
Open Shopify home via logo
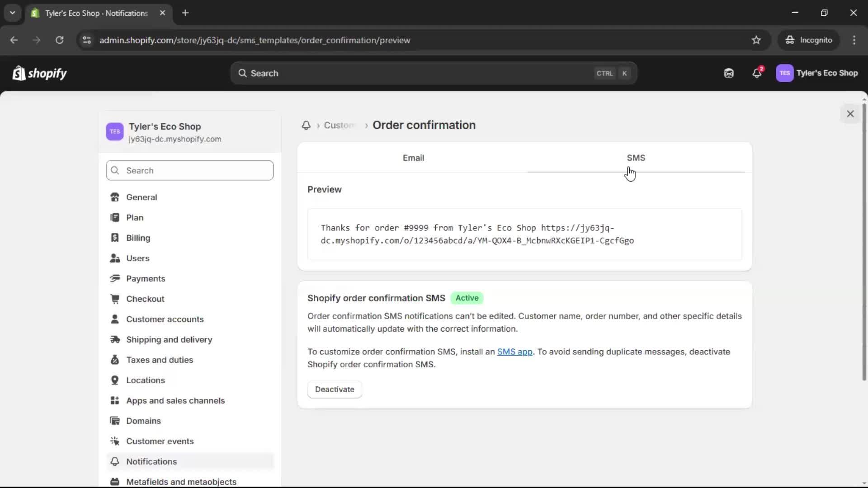click(39, 73)
